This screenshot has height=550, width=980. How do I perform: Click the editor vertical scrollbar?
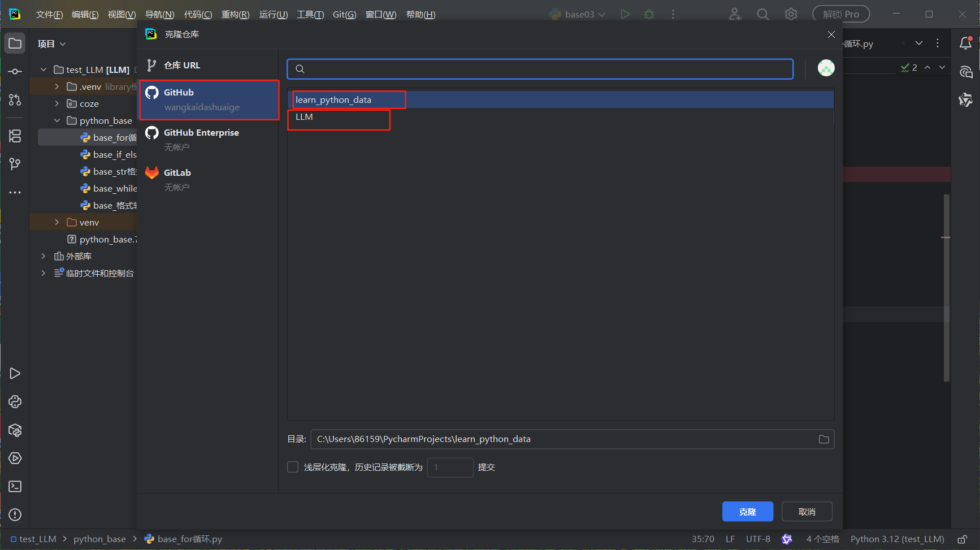tap(946, 288)
